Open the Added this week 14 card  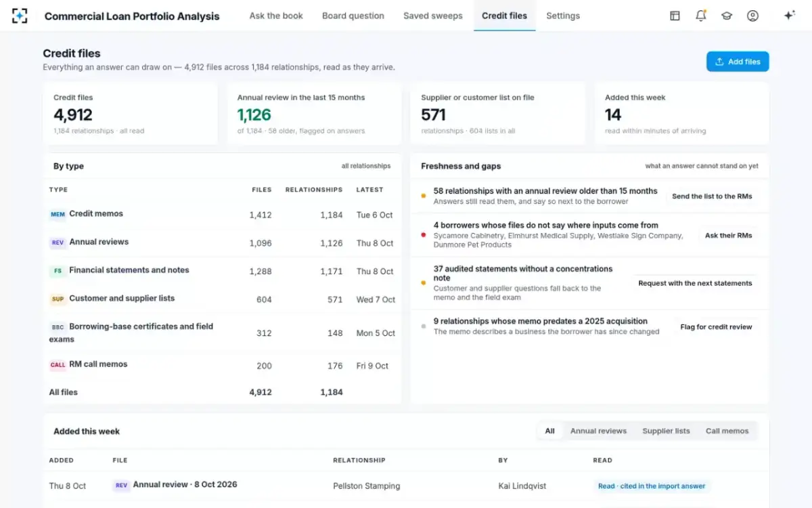(682, 114)
